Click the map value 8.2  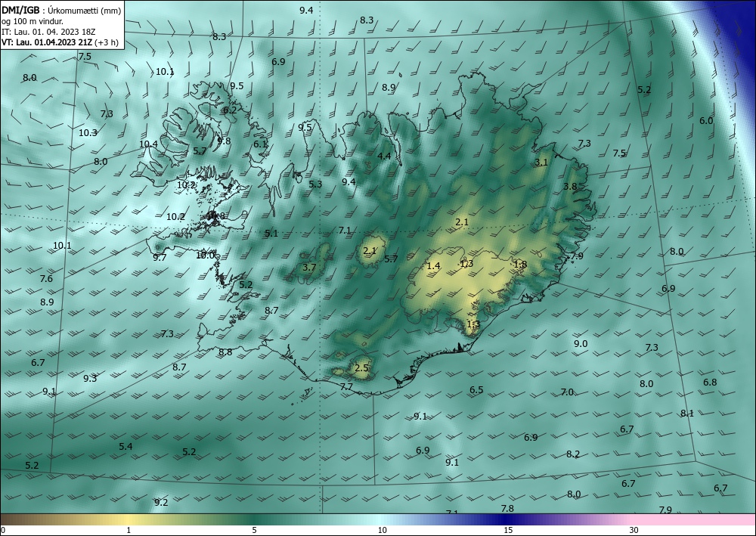click(x=573, y=454)
